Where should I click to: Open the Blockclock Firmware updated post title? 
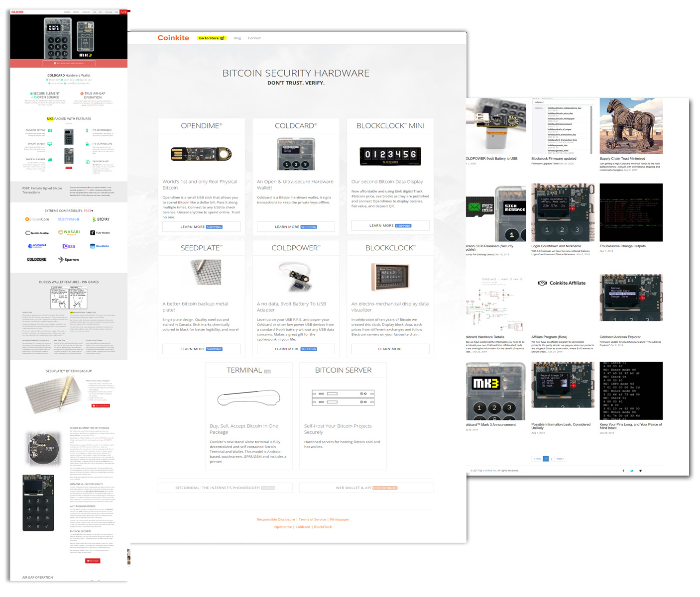click(x=554, y=159)
